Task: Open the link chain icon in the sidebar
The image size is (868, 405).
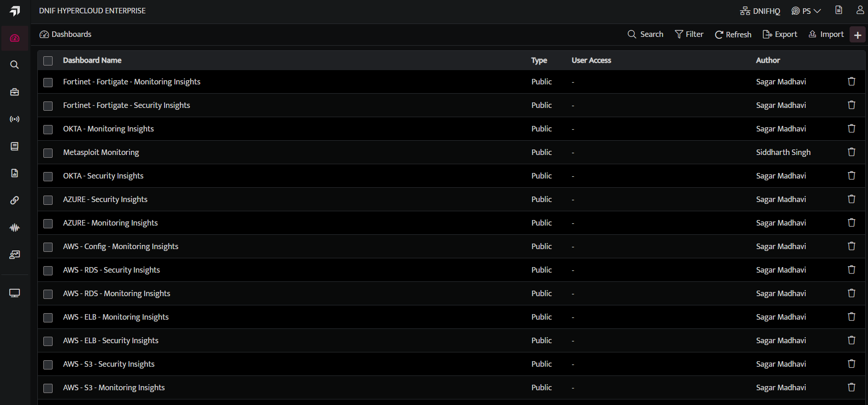Action: point(15,200)
